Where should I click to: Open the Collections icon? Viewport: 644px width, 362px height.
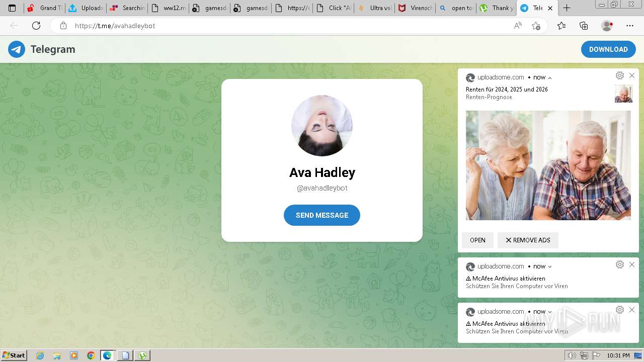[584, 26]
